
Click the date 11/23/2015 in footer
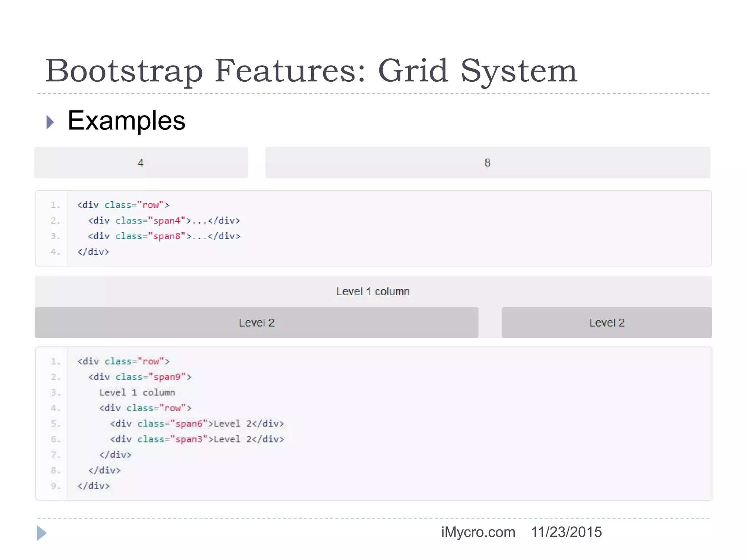(566, 532)
